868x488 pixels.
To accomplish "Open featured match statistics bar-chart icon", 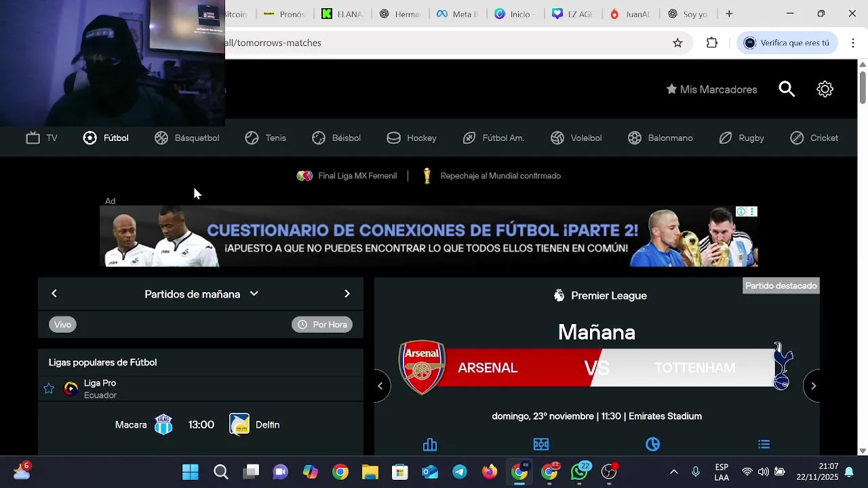I will [x=430, y=445].
